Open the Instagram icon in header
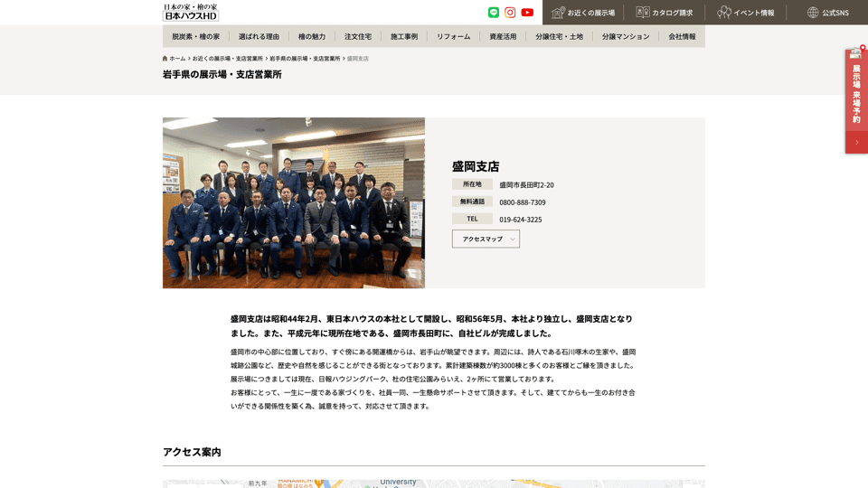The width and height of the screenshot is (868, 488). (510, 12)
